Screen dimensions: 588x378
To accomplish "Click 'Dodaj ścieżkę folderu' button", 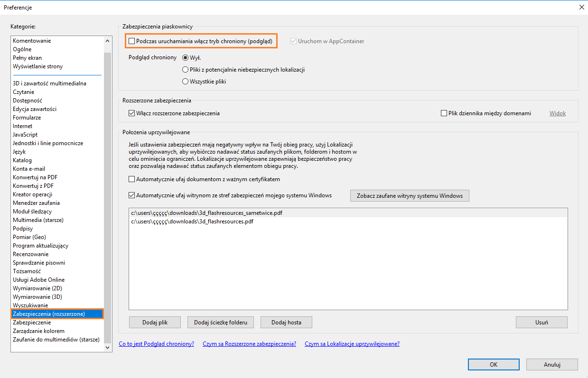I will [221, 322].
